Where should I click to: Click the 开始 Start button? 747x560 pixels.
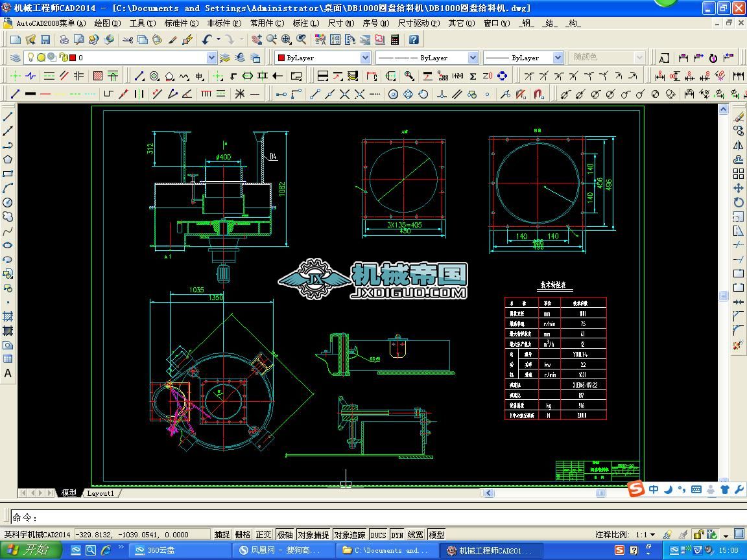(30, 550)
